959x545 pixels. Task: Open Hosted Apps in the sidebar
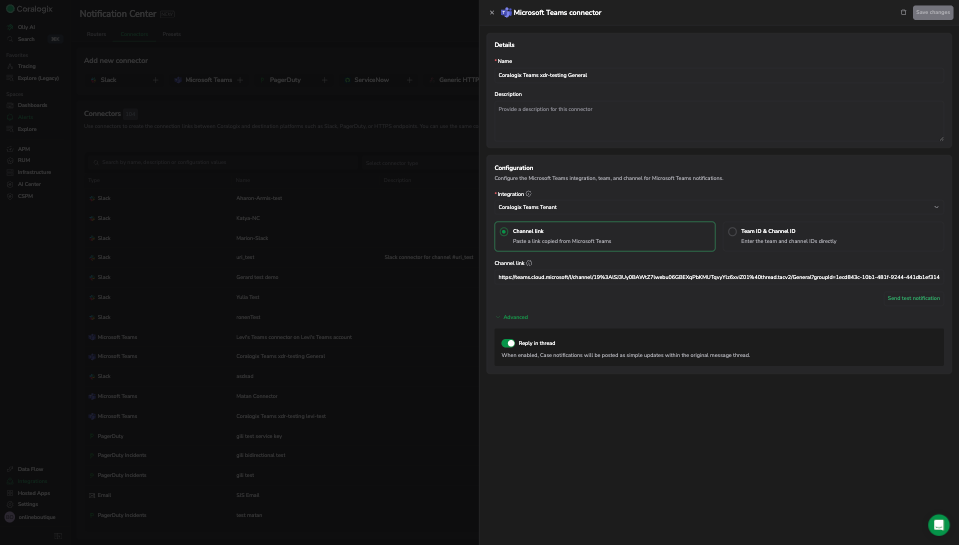[x=34, y=493]
